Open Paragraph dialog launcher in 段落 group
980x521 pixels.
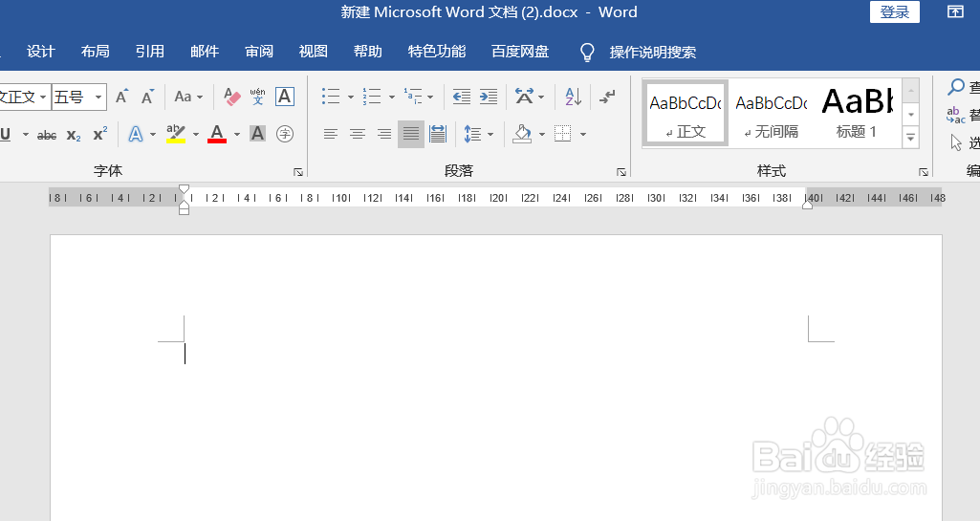click(x=621, y=172)
